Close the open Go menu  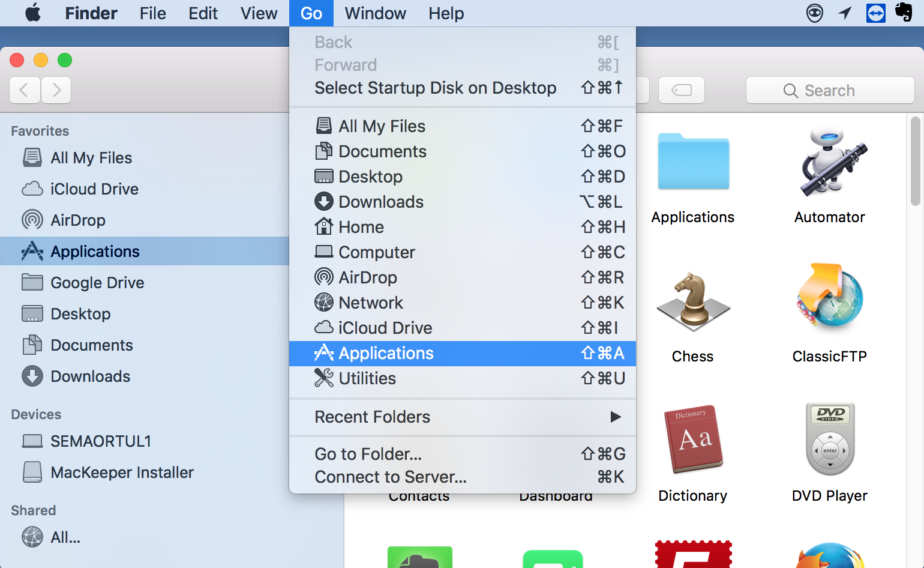tap(311, 13)
